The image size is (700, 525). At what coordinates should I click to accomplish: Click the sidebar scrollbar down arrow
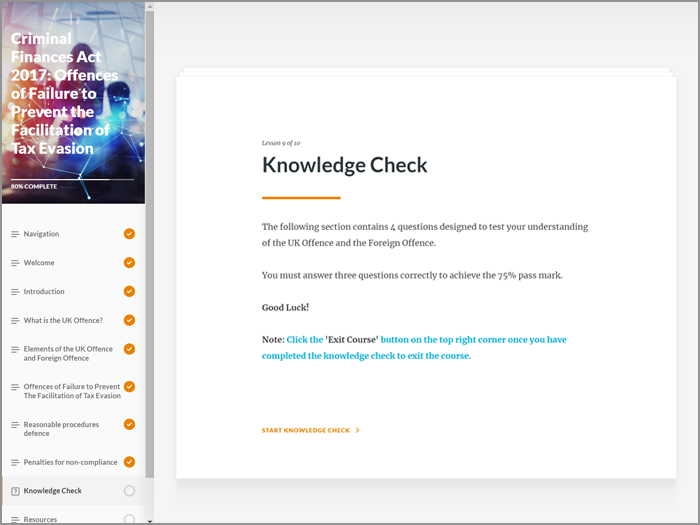click(x=150, y=520)
